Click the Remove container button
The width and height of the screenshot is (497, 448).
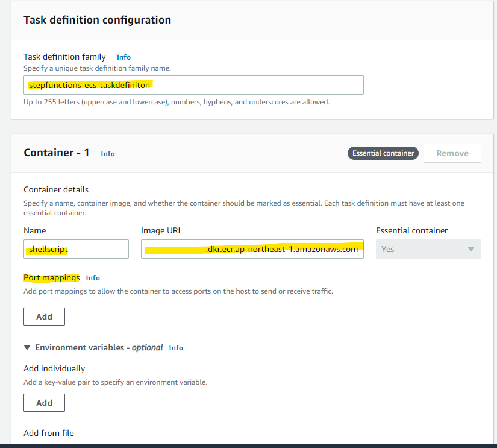(x=452, y=153)
